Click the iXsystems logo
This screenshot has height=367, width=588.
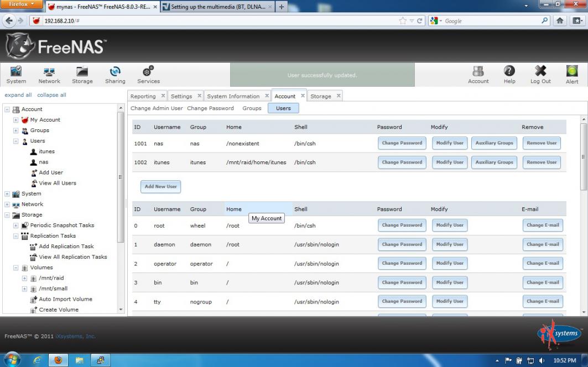click(559, 333)
